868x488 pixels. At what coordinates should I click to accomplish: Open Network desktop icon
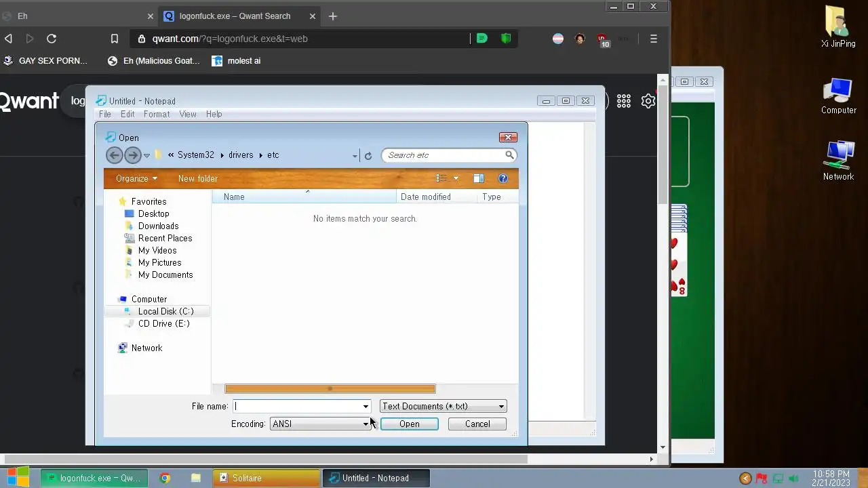point(839,161)
